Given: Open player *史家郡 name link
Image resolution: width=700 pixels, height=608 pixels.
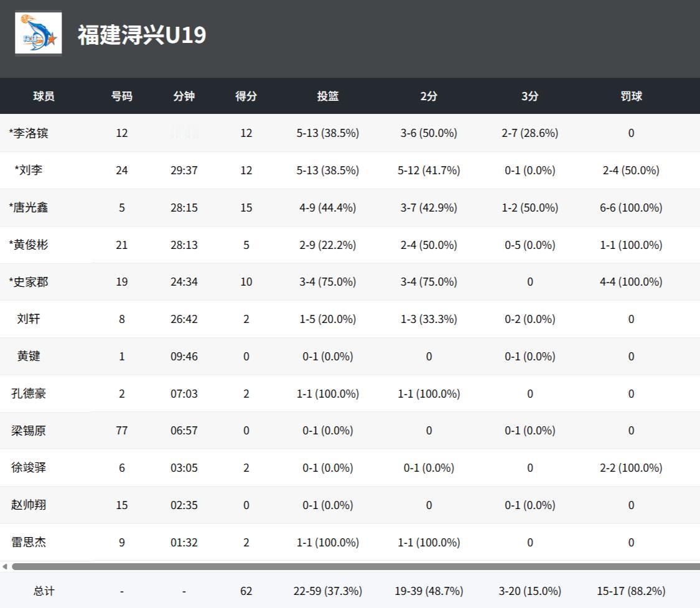Looking at the screenshot, I should pyautogui.click(x=29, y=282).
